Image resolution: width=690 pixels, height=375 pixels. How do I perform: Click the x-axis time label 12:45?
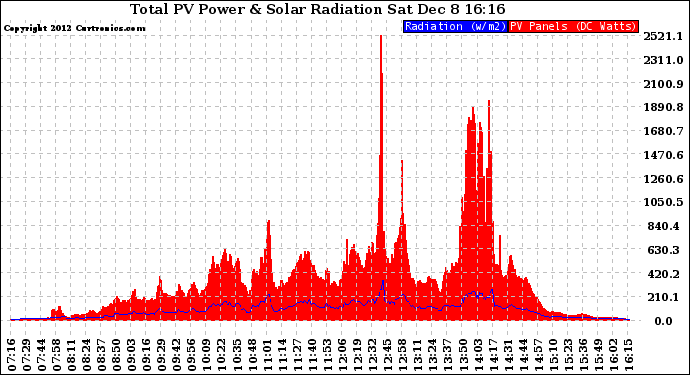[x=387, y=354]
